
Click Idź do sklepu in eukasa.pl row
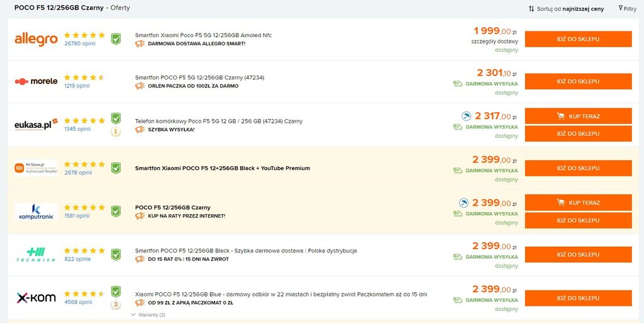coord(579,133)
